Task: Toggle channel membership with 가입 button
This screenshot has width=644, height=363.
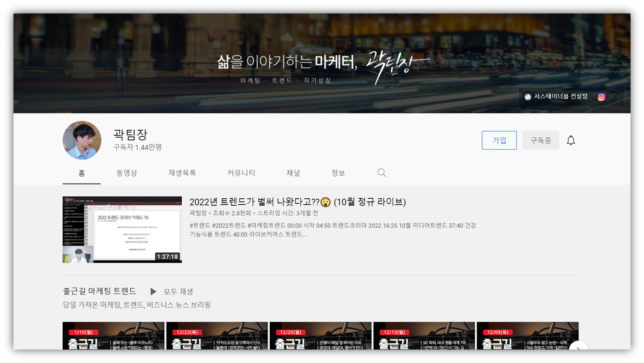Action: click(x=499, y=140)
